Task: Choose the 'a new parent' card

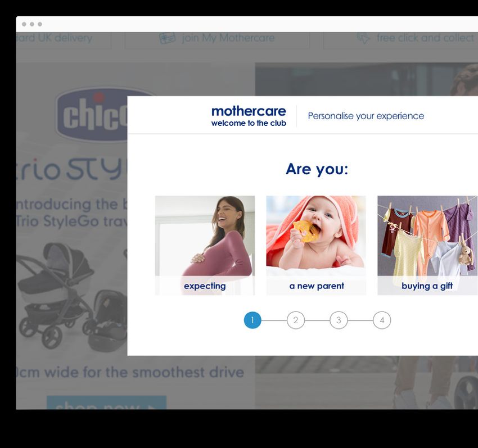Action: [316, 245]
